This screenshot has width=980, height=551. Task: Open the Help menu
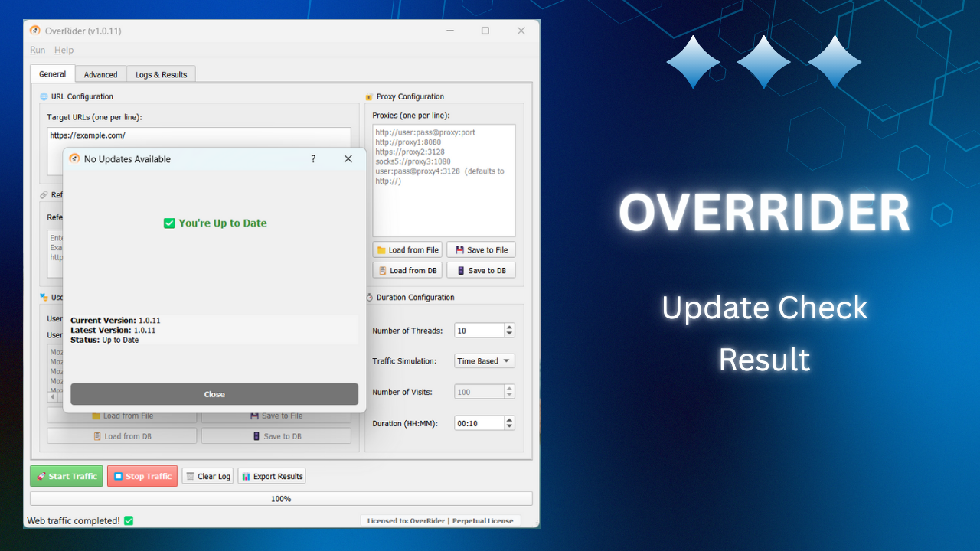pos(64,50)
